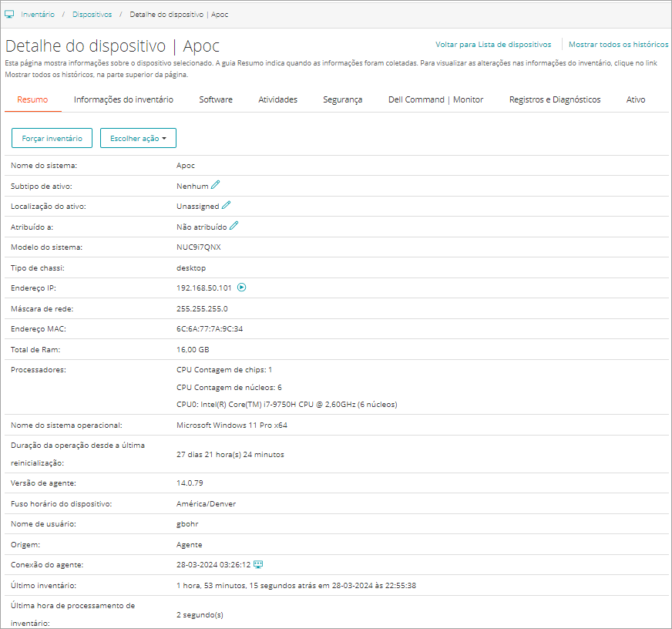Select the Ativo tab
Image resolution: width=672 pixels, height=629 pixels.
pos(636,99)
